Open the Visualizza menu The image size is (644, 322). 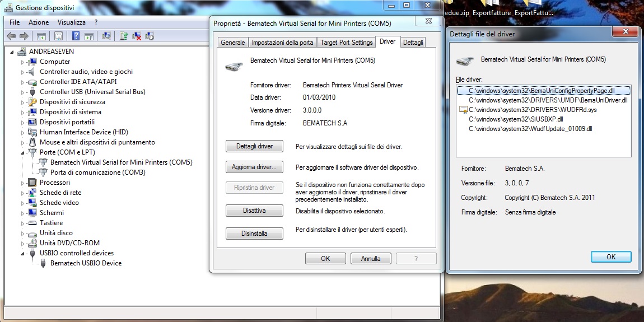click(x=72, y=22)
